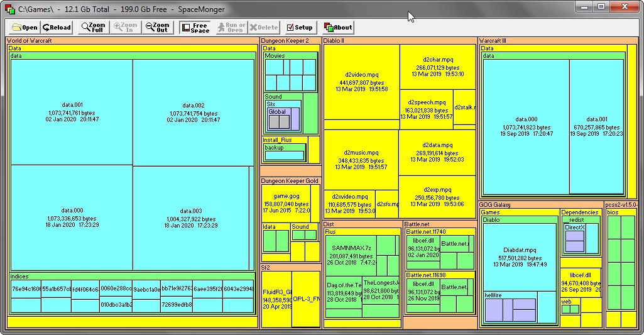
Task: Select the d2xvideo.mpq file block
Action: pos(350,204)
